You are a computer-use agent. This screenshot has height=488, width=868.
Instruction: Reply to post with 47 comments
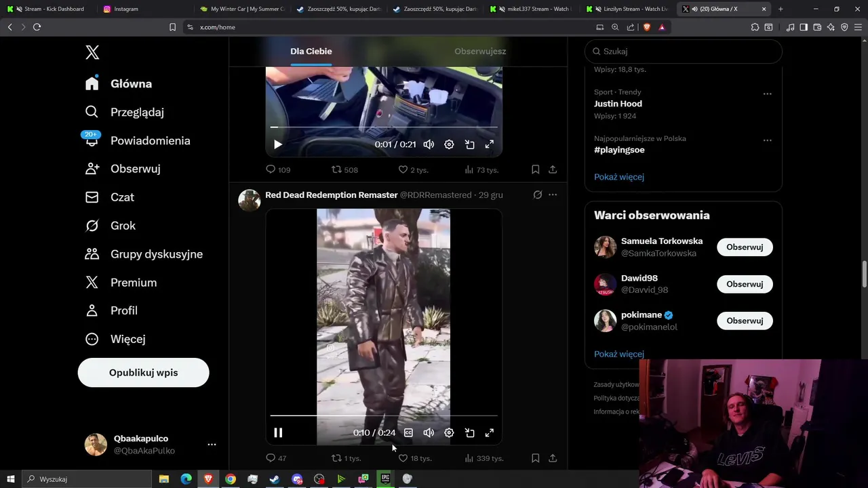[x=276, y=458]
